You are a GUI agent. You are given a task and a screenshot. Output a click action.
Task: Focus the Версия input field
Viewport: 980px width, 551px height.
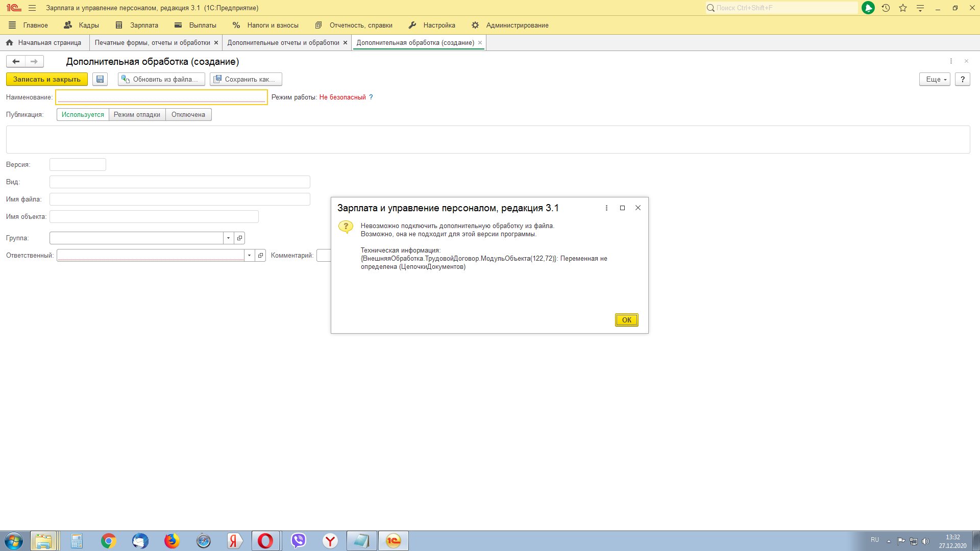(78, 165)
